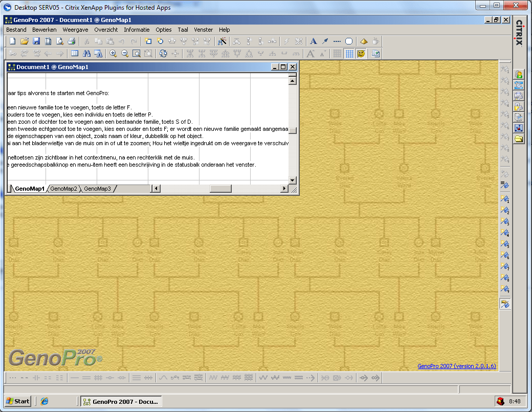Click the Windows Start button
The image size is (532, 412).
18,401
